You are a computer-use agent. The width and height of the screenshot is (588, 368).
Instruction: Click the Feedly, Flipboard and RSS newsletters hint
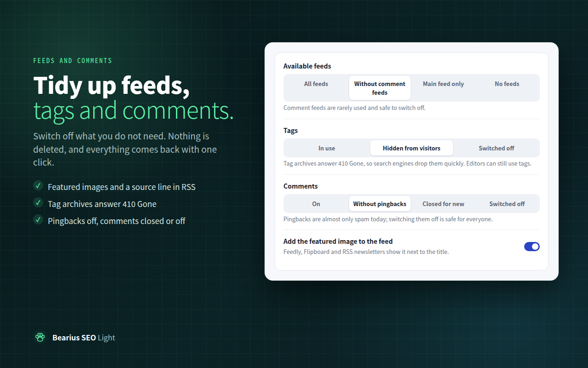click(x=366, y=252)
